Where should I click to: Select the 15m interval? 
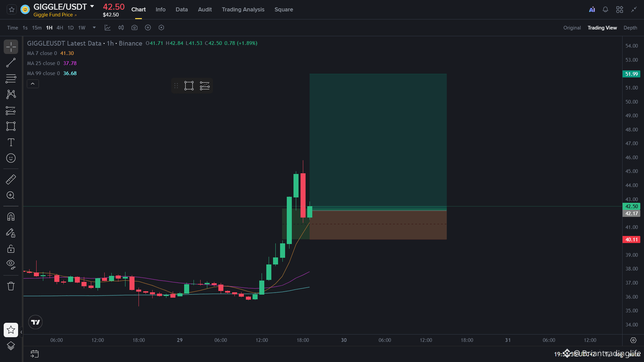coord(37,28)
